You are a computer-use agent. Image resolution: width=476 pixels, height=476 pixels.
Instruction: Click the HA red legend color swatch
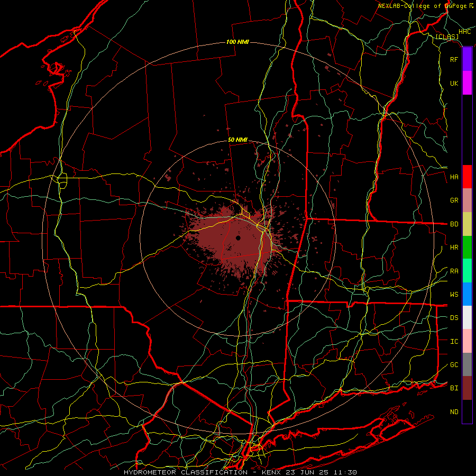click(x=467, y=177)
